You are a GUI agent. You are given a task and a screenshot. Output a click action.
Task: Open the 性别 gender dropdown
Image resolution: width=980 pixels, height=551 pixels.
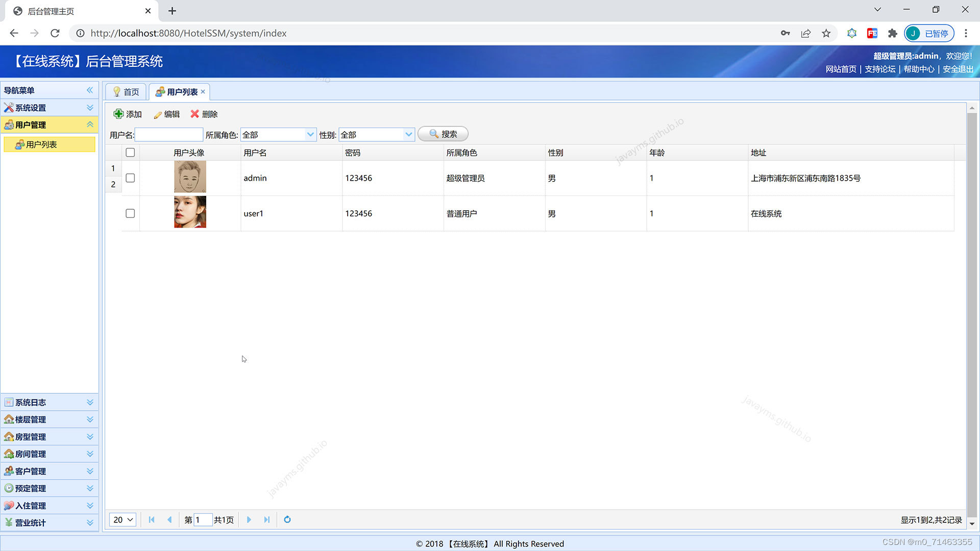408,135
